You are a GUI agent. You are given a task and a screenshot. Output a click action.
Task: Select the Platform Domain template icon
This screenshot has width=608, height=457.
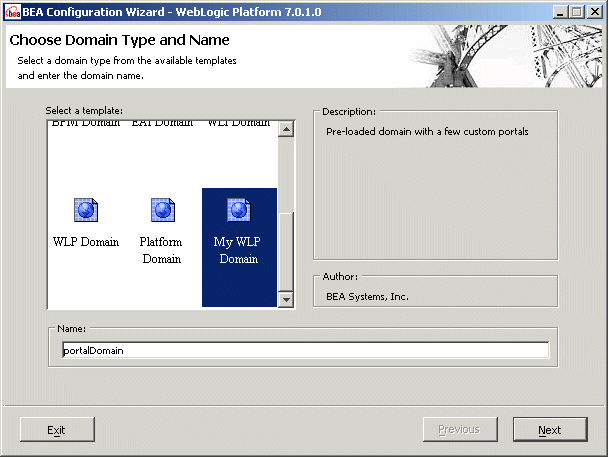(163, 210)
